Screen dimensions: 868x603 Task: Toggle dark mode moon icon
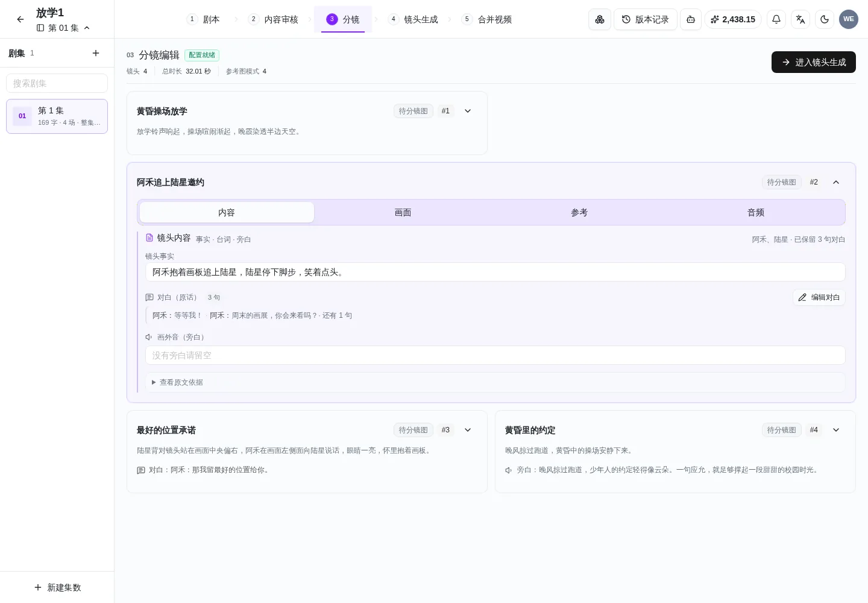(825, 19)
